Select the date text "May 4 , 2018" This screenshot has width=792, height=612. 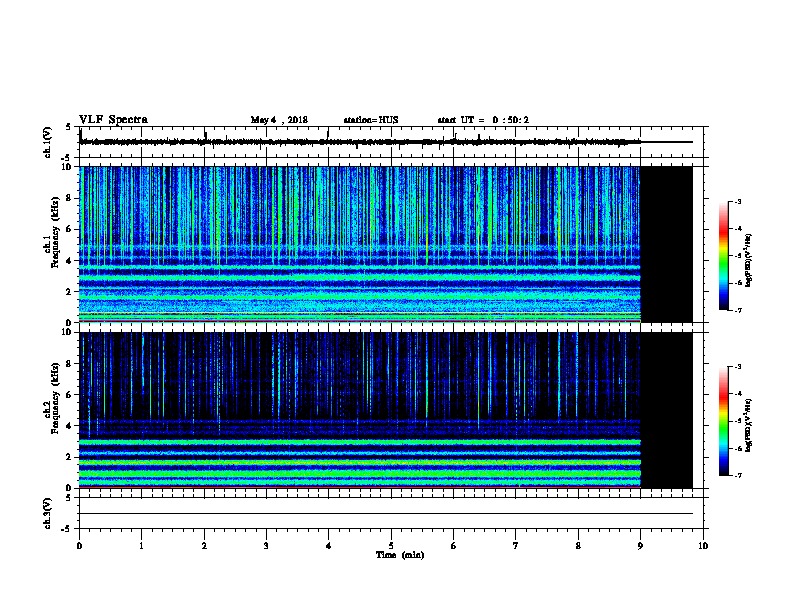279,120
